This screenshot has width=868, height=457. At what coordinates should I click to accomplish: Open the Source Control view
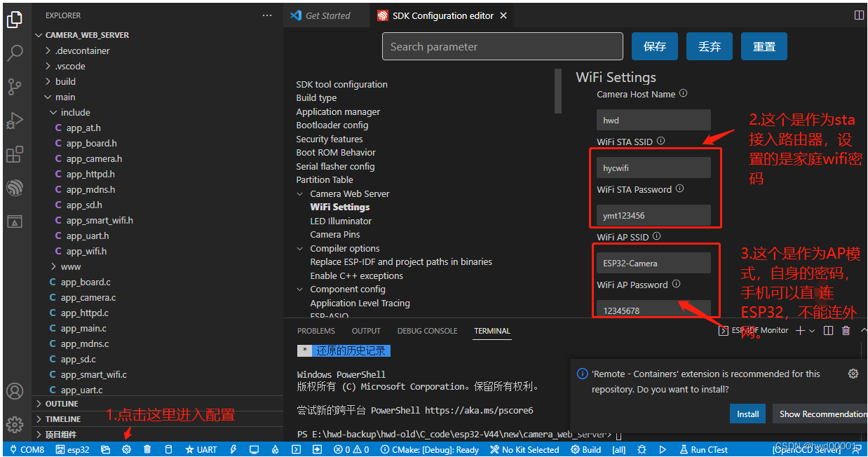coord(15,87)
